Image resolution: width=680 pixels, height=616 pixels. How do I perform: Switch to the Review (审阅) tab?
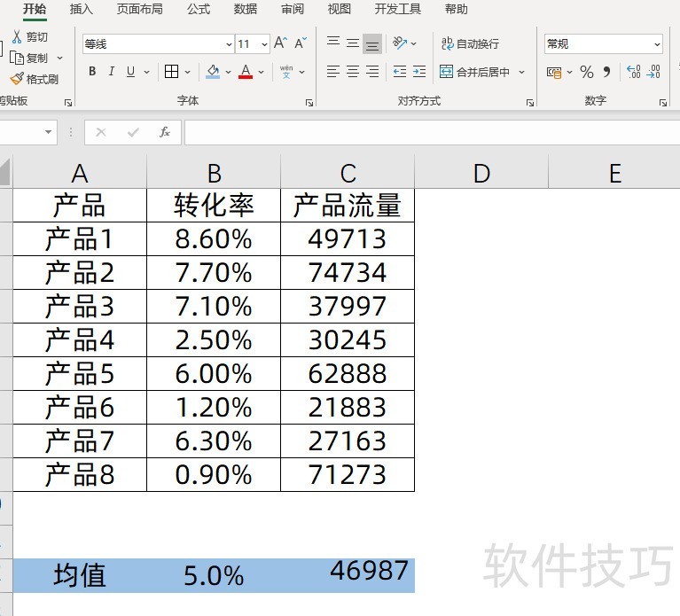click(293, 9)
